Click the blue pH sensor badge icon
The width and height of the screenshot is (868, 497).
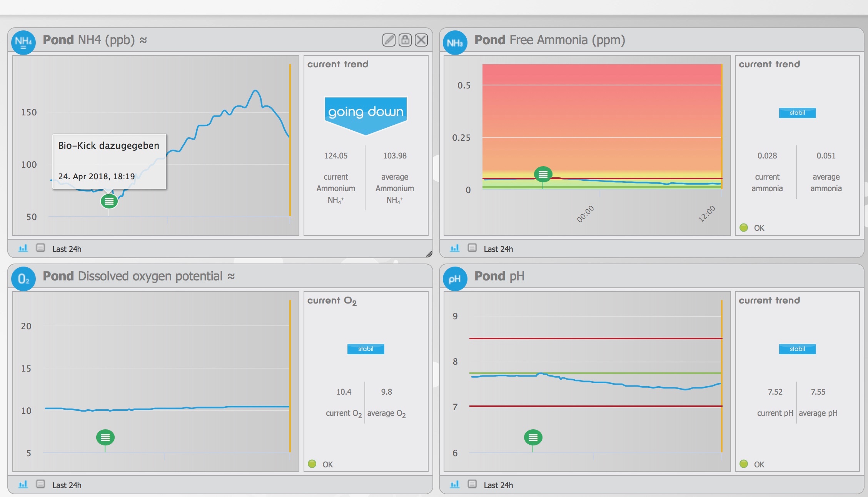(455, 279)
